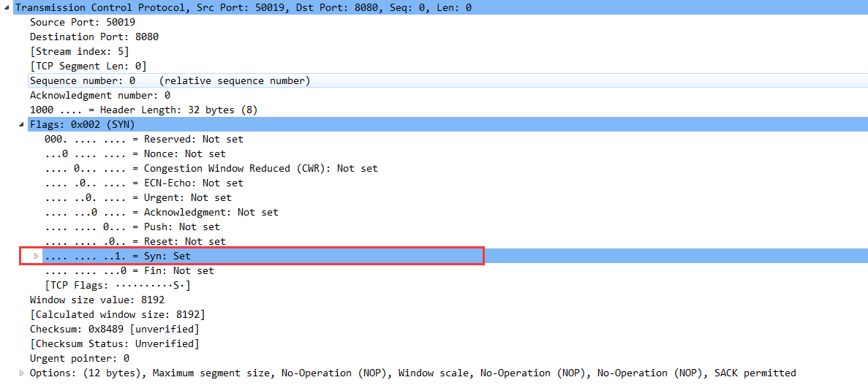Viewport: 868px width, 388px height.
Task: Select the Fin: Not set flag row
Action: 129,270
